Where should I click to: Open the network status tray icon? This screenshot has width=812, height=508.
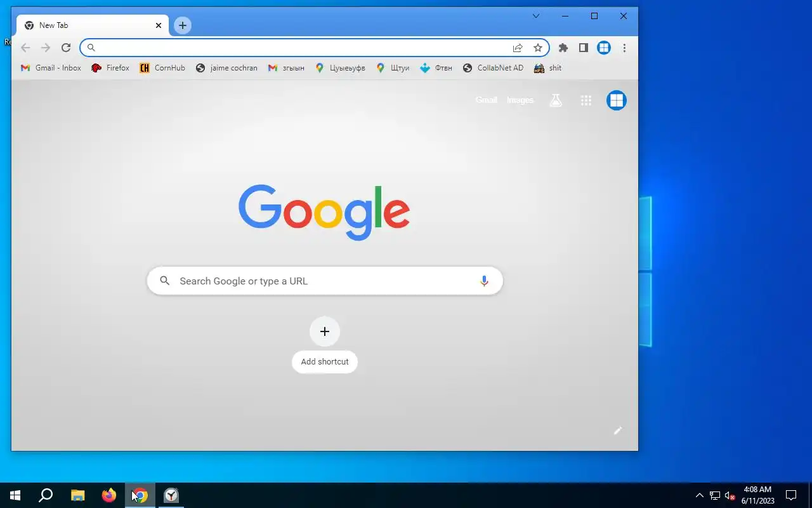[x=715, y=495]
